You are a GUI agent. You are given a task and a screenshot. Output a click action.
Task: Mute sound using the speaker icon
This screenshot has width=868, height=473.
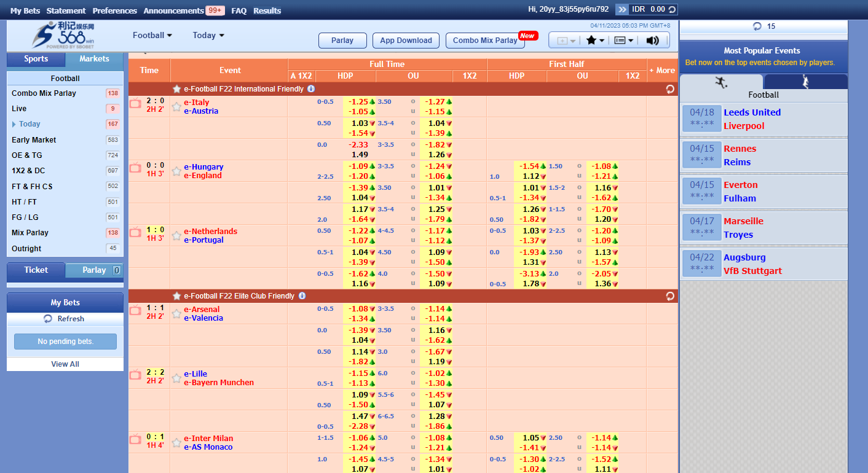click(653, 41)
